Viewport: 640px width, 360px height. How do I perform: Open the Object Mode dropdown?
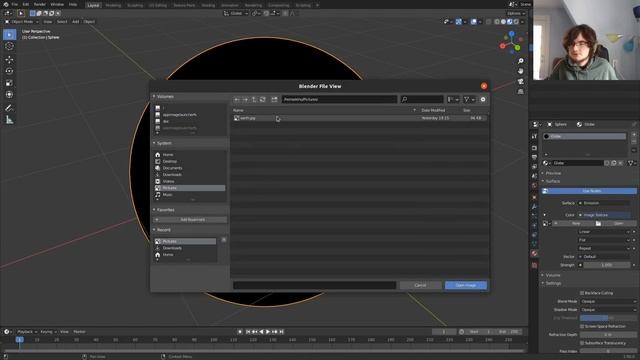(22, 22)
